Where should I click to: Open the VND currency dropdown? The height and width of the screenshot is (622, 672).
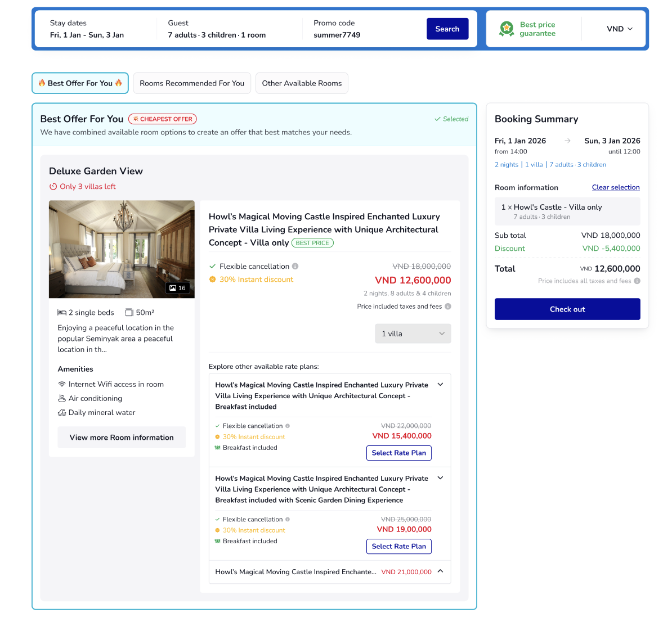tap(619, 29)
